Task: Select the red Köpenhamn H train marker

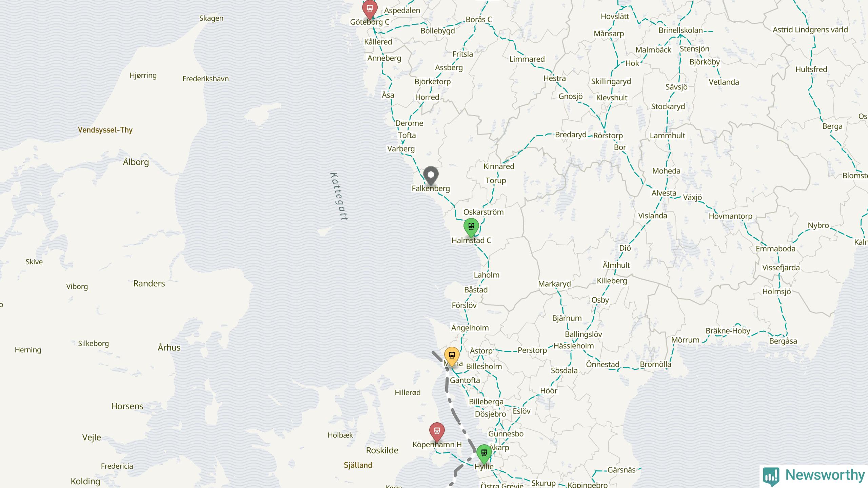Action: point(437,432)
